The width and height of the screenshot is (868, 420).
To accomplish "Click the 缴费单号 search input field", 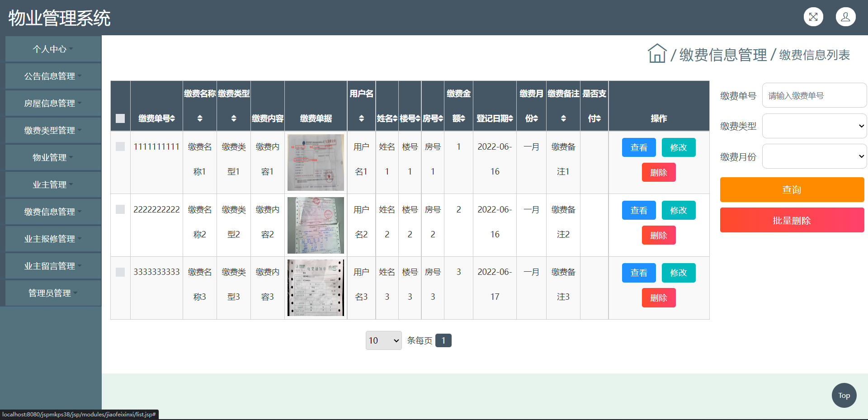I will [x=814, y=95].
